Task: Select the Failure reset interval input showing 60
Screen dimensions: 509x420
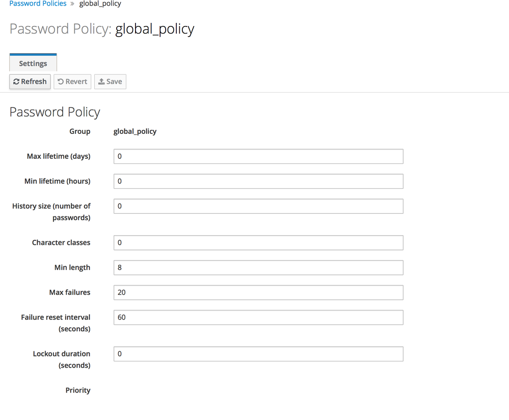Action: click(258, 318)
